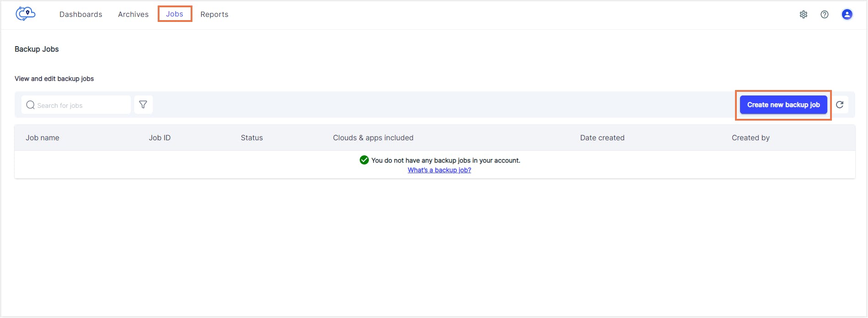This screenshot has width=868, height=318.
Task: Click the Job name column header
Action: tap(43, 138)
